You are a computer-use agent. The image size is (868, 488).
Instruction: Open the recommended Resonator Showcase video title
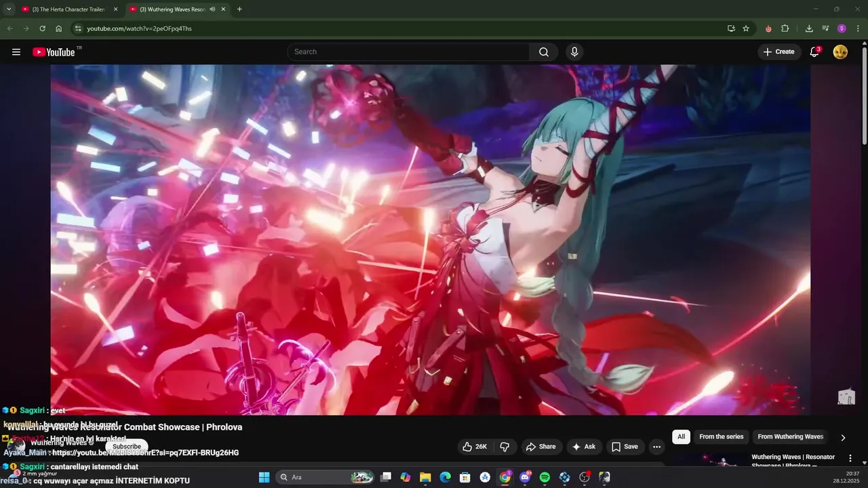point(793,462)
